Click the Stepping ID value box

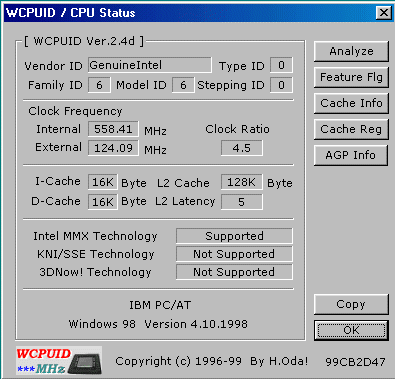pos(281,85)
